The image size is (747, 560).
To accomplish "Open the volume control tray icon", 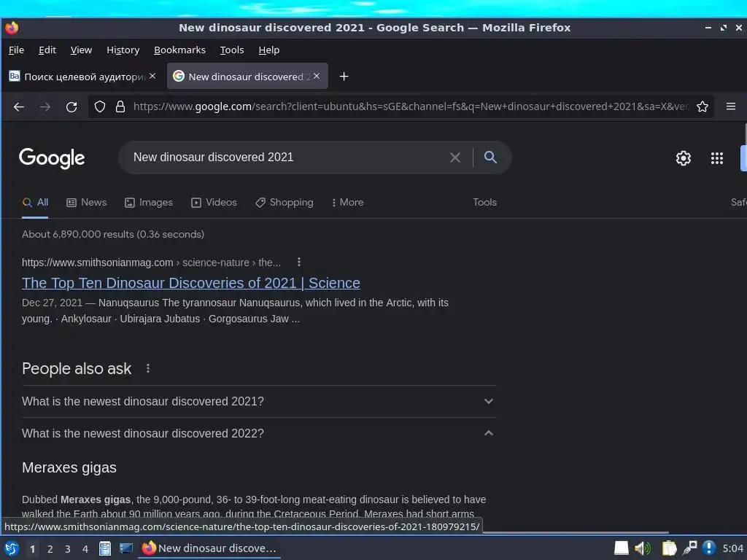I will pyautogui.click(x=643, y=548).
